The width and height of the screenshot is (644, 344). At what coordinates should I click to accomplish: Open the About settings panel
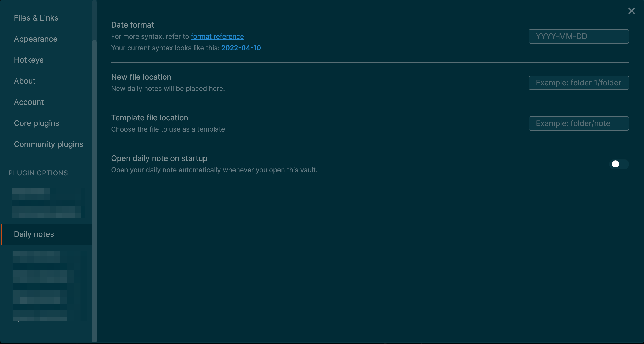click(24, 81)
